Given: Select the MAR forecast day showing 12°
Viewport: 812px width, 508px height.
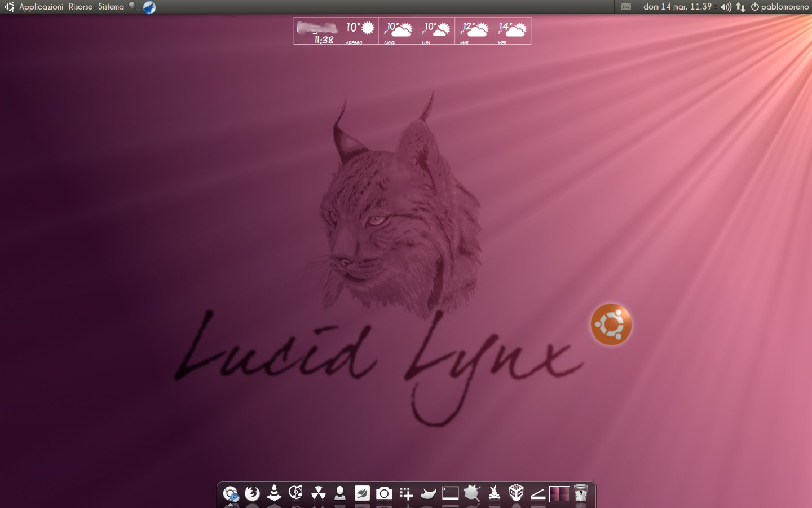Looking at the screenshot, I should [x=474, y=31].
